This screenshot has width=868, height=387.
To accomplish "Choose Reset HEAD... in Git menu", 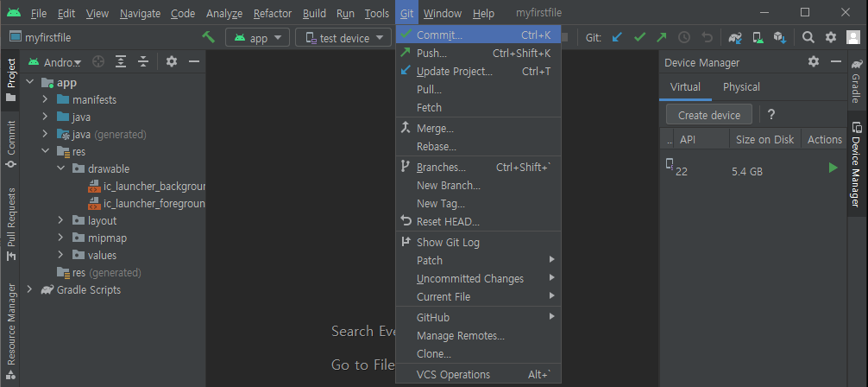I will point(478,222).
